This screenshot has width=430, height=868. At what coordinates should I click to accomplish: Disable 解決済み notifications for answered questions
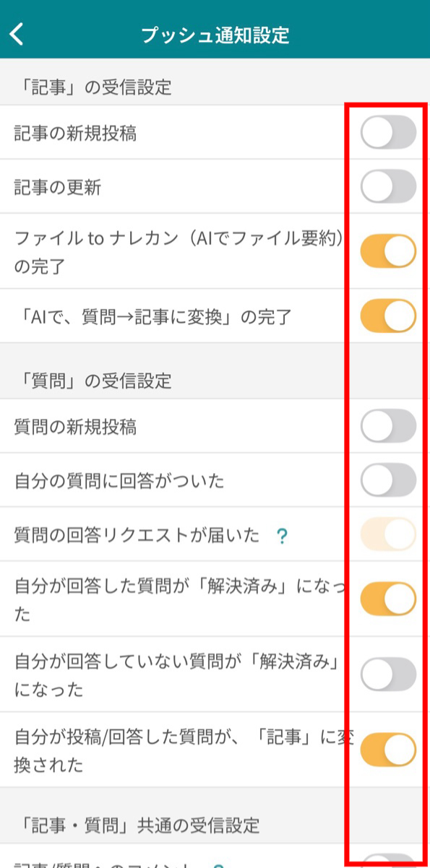(387, 599)
